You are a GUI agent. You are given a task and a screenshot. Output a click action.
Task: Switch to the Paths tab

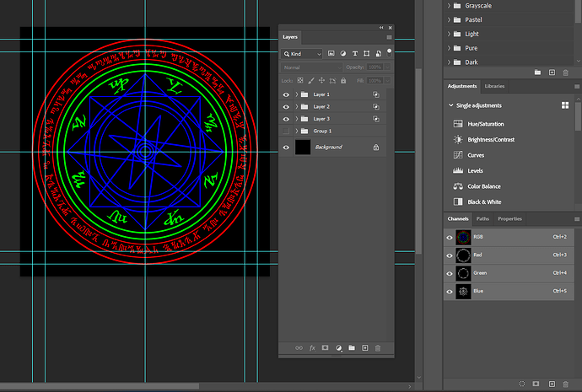(482, 219)
